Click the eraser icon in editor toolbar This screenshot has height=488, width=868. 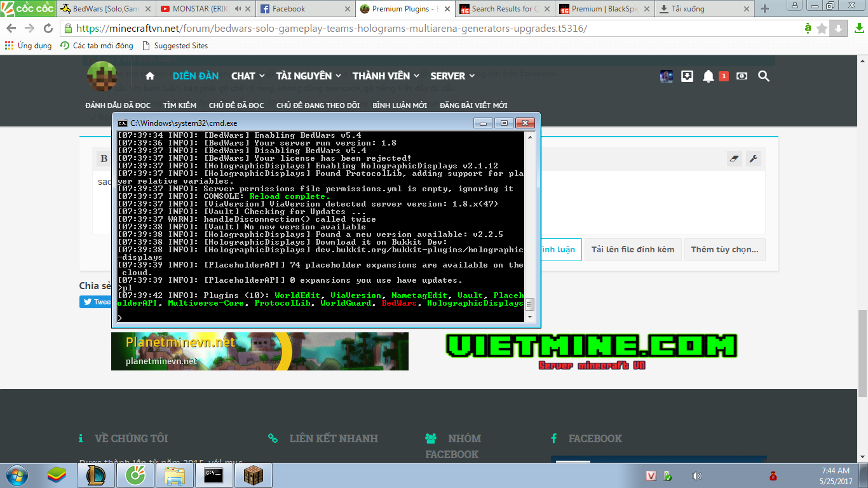tap(735, 159)
